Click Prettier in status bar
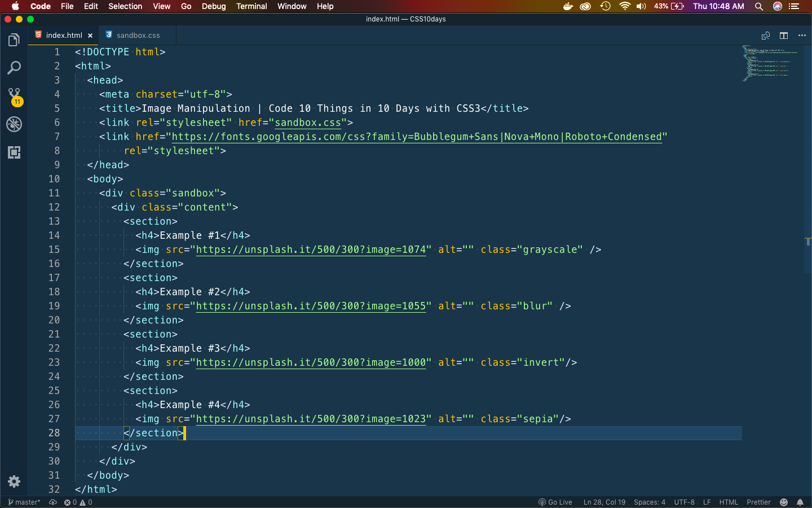Image resolution: width=812 pixels, height=508 pixels. pos(758,502)
